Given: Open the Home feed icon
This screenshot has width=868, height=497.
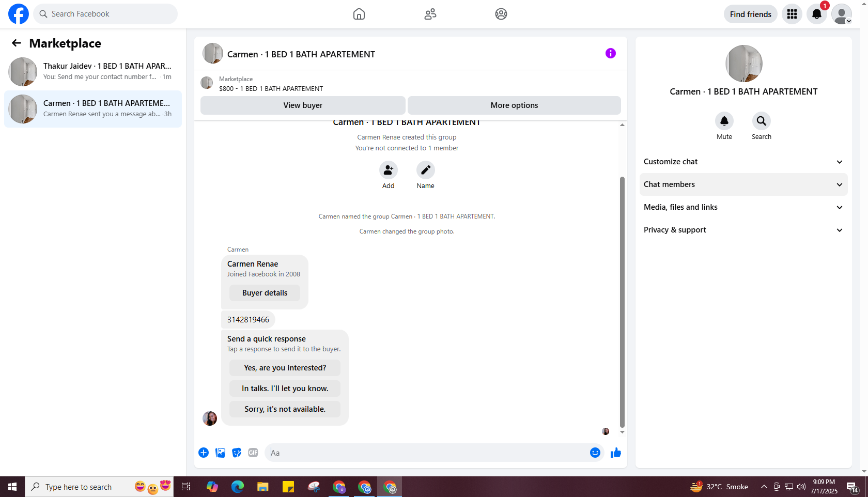Looking at the screenshot, I should coord(359,14).
